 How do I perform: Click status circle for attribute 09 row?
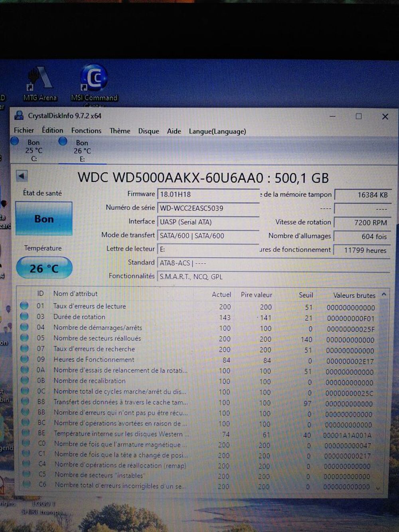[x=25, y=359]
